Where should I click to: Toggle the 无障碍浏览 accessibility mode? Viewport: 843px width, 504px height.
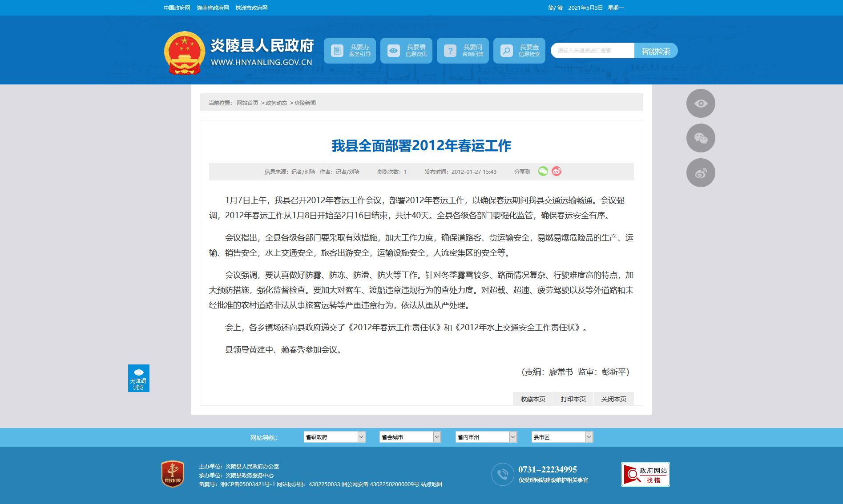point(138,378)
